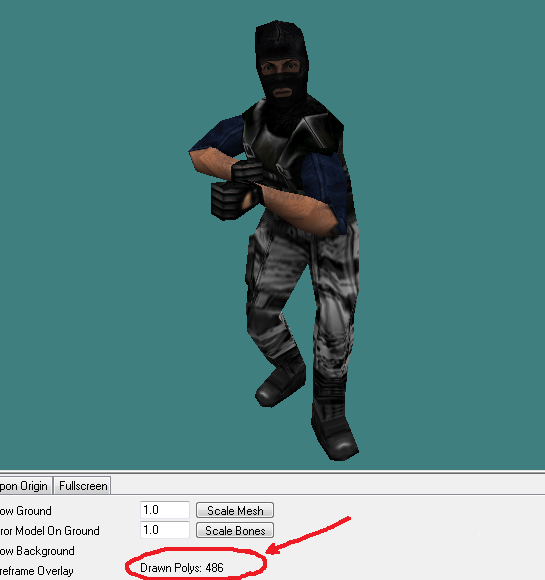
Task: Toggle the Show Ground option label
Action: [26, 511]
